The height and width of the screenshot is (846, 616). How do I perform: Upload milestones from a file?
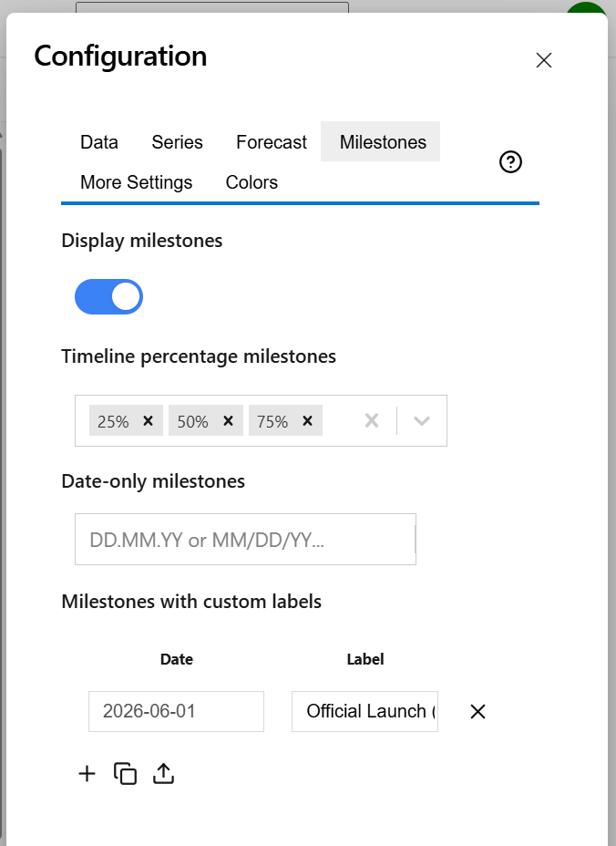(163, 773)
